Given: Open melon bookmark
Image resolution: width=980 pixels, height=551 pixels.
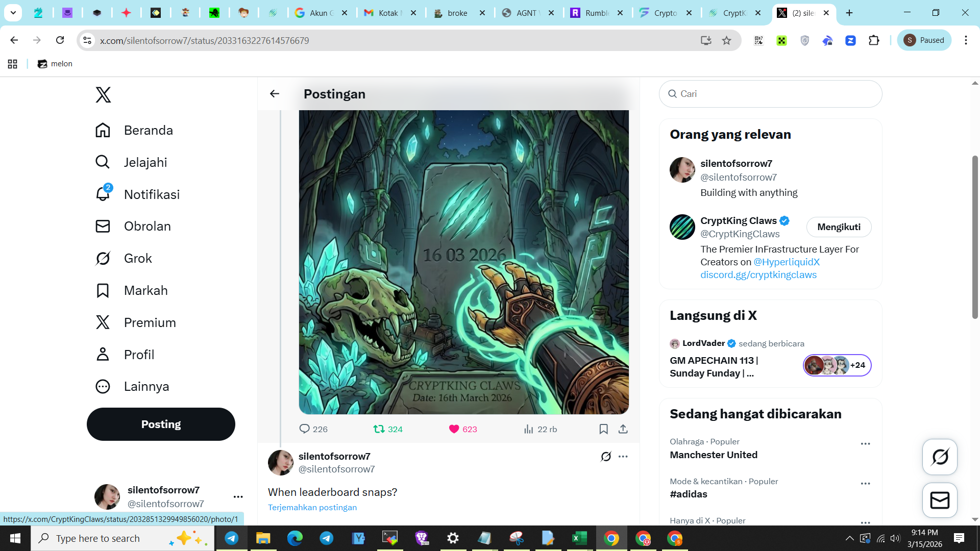Looking at the screenshot, I should 55,64.
